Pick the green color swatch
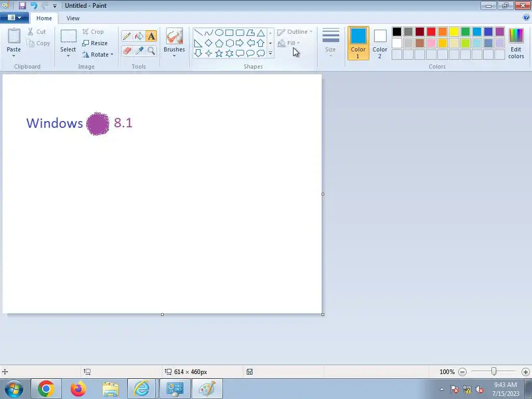Viewport: 532px width, 399px height. (465, 32)
